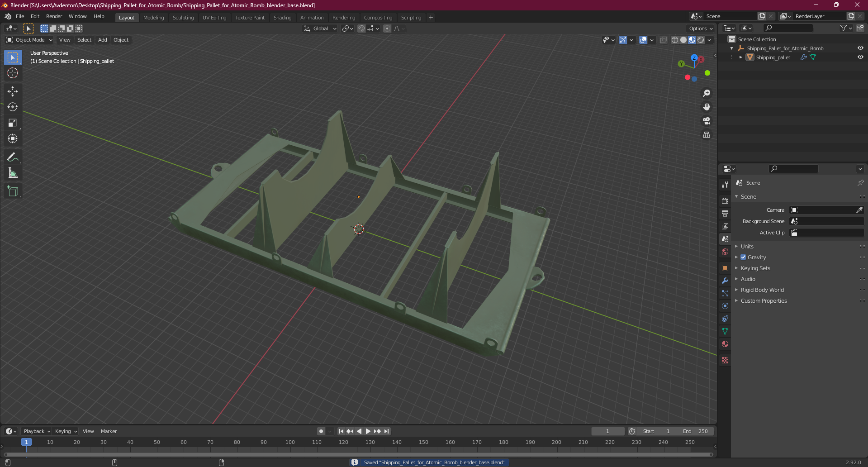Click the outliner search field
868x467 pixels.
[788, 28]
